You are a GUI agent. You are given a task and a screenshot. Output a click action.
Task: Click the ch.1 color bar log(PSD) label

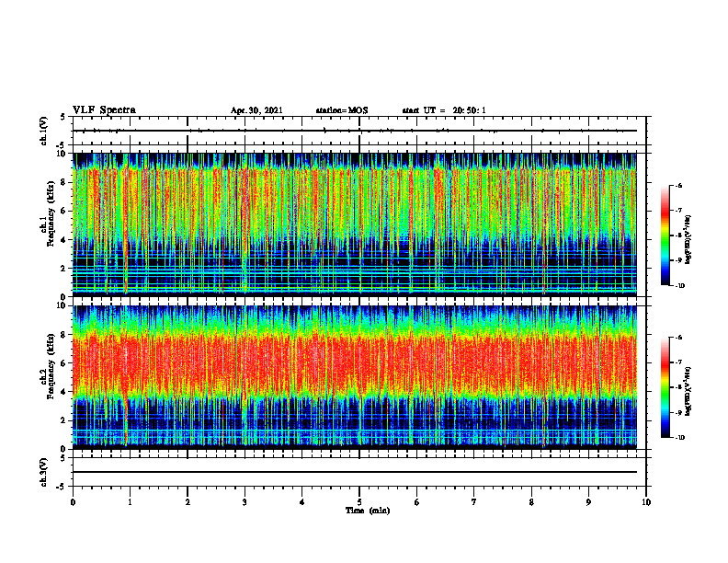click(688, 240)
